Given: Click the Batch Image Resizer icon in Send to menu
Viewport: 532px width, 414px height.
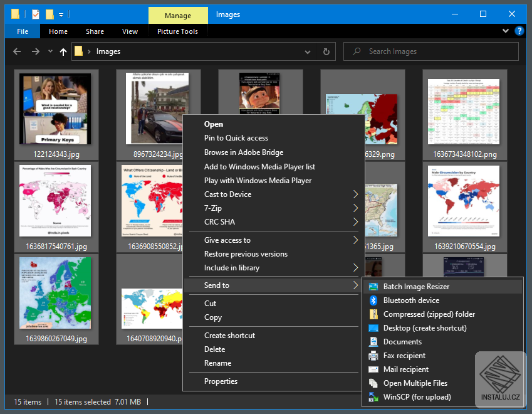Looking at the screenshot, I should tap(373, 287).
